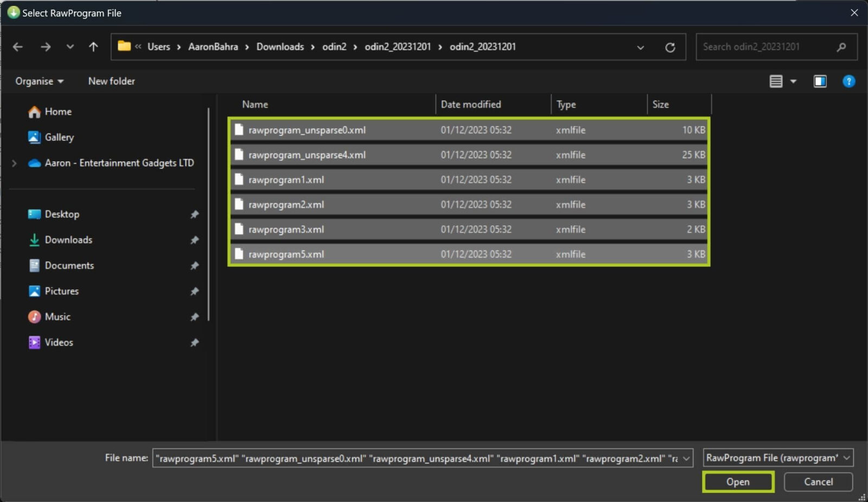Click the New folder button
The image size is (868, 502).
[x=111, y=81]
